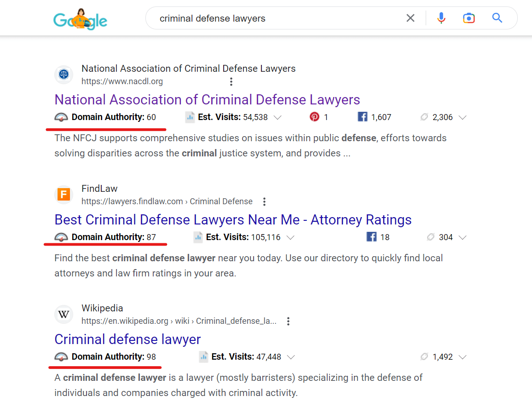Click the FindLaw favicon
This screenshot has width=532, height=402.
[x=64, y=194]
